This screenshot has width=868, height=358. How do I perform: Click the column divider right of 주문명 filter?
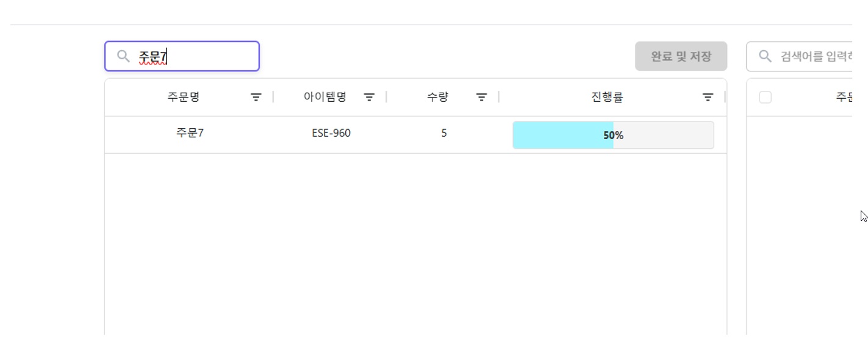click(273, 97)
